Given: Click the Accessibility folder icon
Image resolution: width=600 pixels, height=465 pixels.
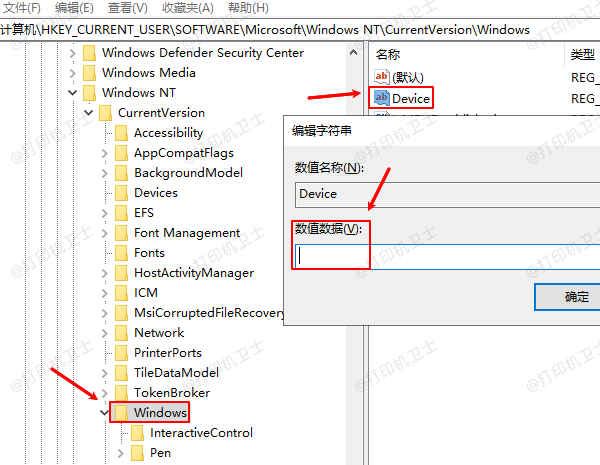Looking at the screenshot, I should pos(121,133).
